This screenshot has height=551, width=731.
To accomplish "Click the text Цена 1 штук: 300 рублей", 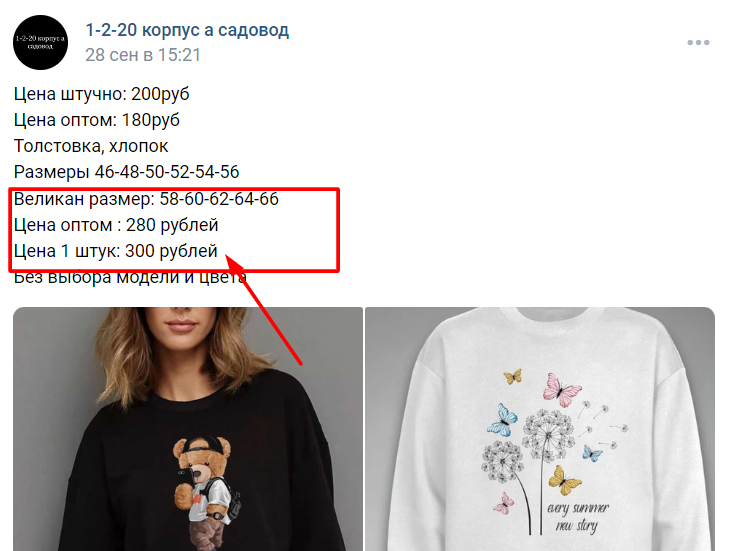I will pyautogui.click(x=116, y=251).
